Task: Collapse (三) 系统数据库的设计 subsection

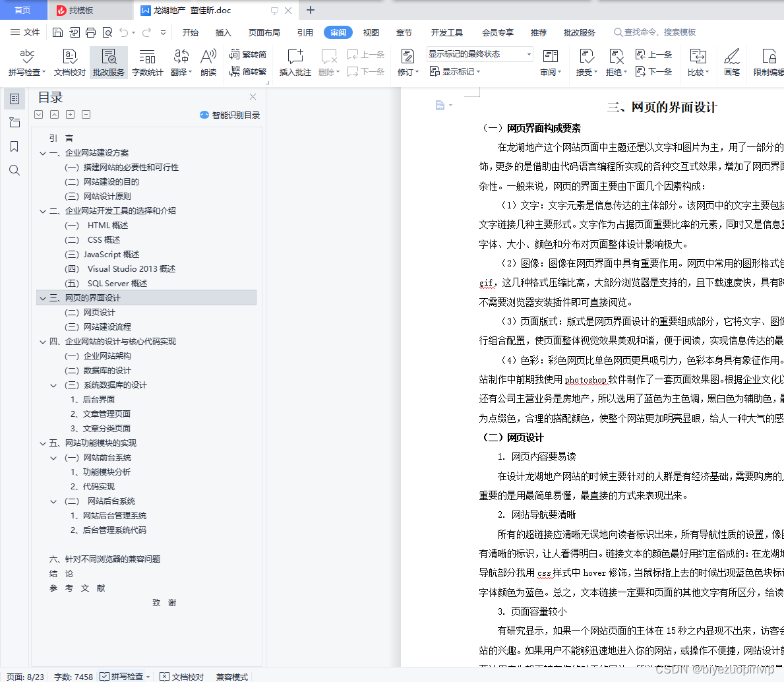Action: pos(53,385)
